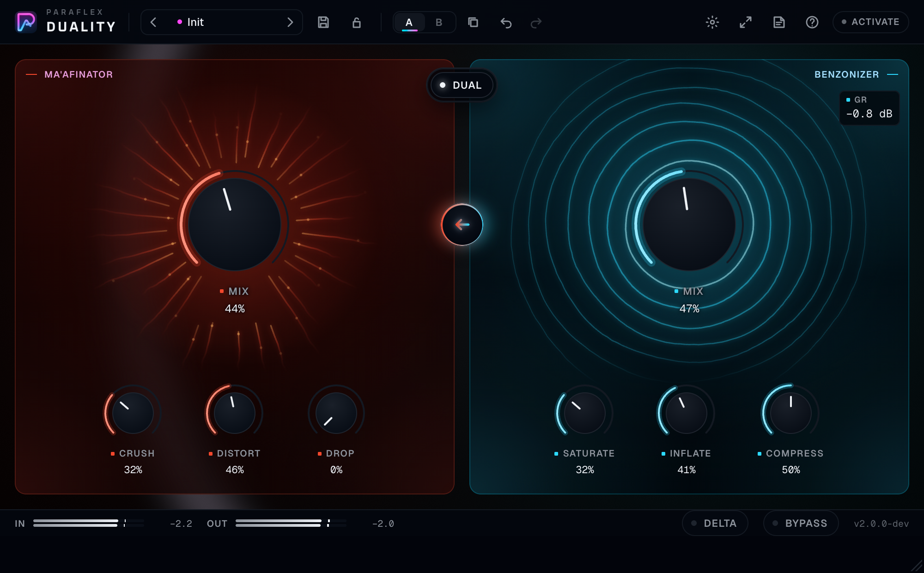Click the IN level meter
The width and height of the screenshot is (924, 573).
point(89,523)
